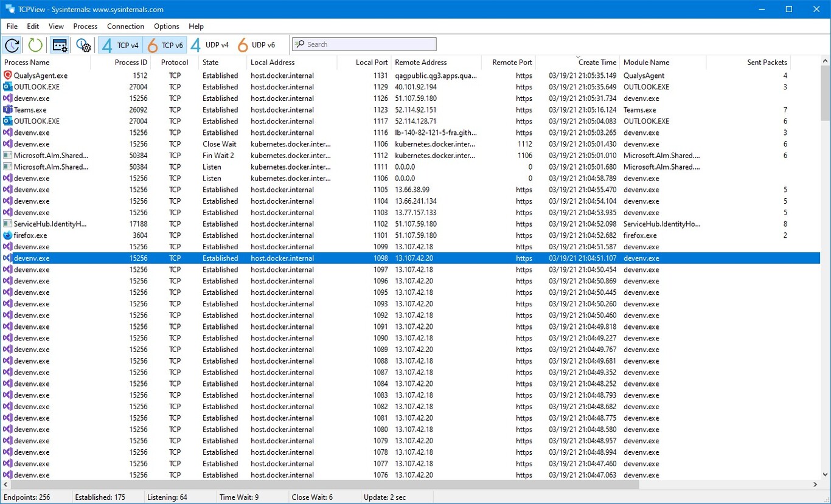831x504 pixels.
Task: Sort by the Local Port column header
Action: [x=371, y=62]
